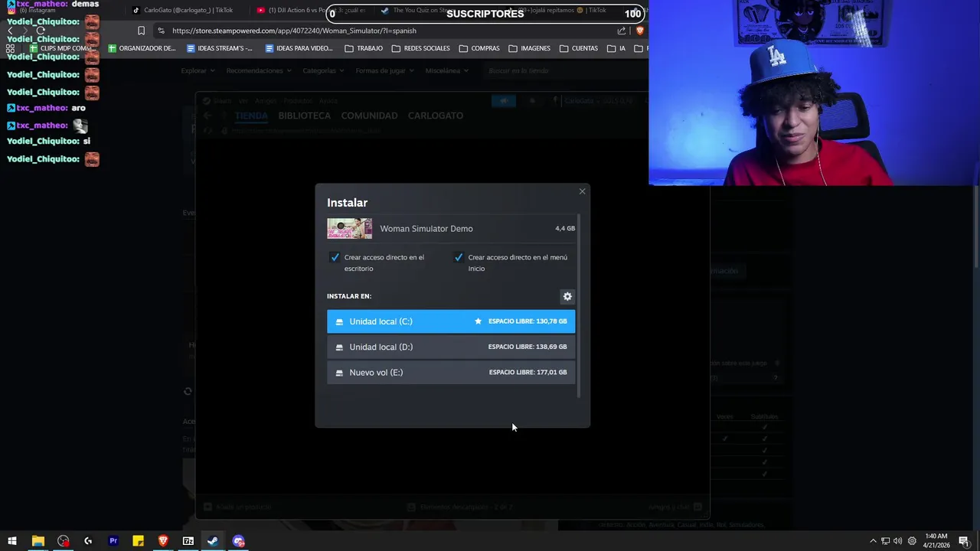Open the REDES SOCIALES bookmarks folder
The image size is (980, 551).
pos(420,48)
